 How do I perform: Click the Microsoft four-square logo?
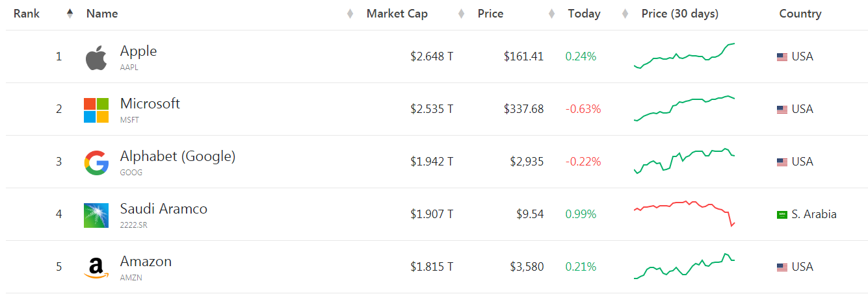(96, 110)
